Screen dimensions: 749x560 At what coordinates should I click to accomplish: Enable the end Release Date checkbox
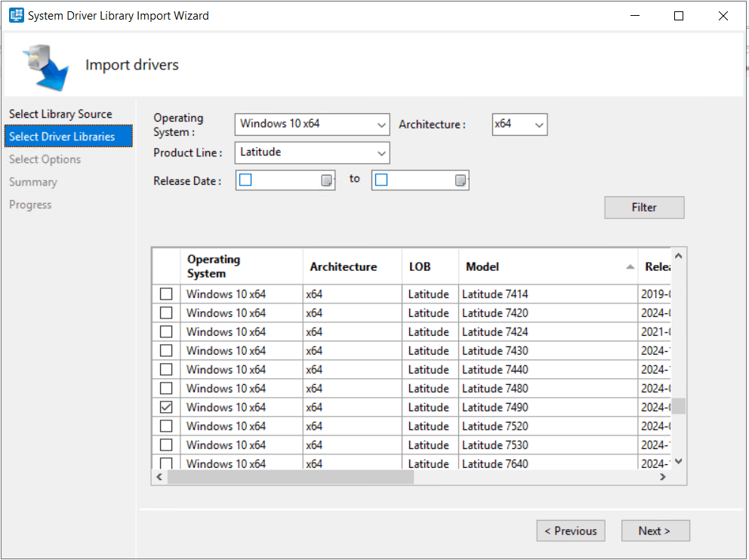coord(381,180)
